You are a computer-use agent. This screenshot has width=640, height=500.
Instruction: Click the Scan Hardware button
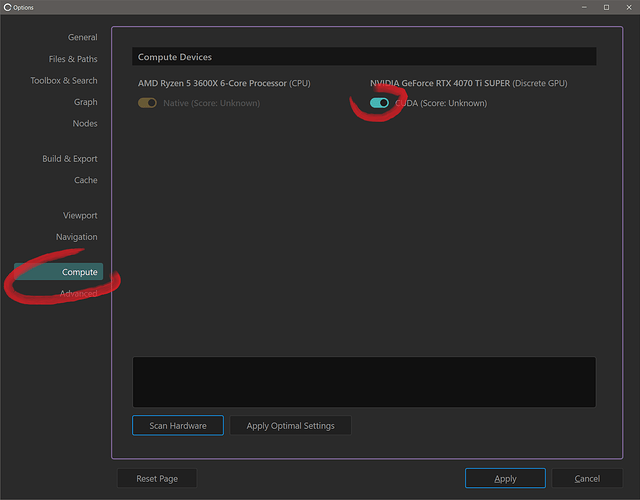178,425
